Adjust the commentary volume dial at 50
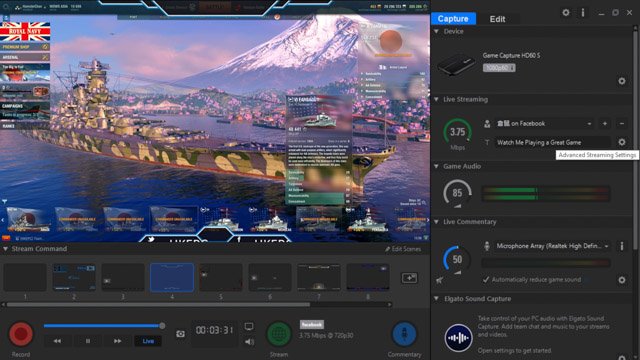The height and width of the screenshot is (360, 640). tap(457, 260)
